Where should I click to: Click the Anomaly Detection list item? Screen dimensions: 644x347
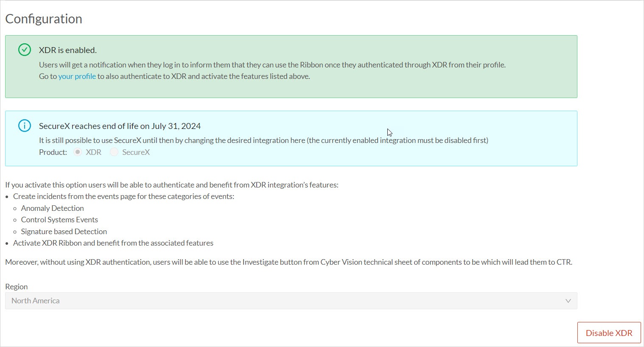tap(52, 208)
